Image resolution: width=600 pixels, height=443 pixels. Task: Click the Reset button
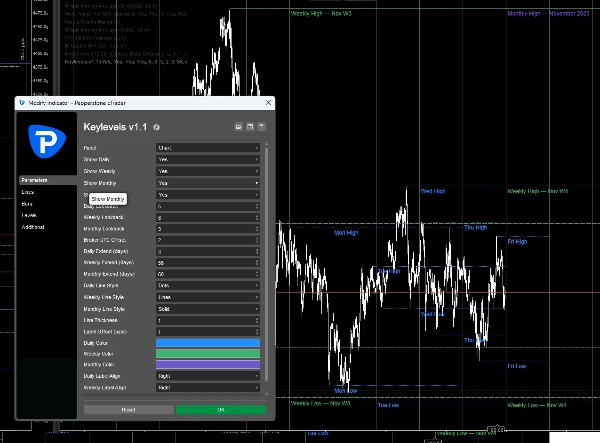pos(129,410)
